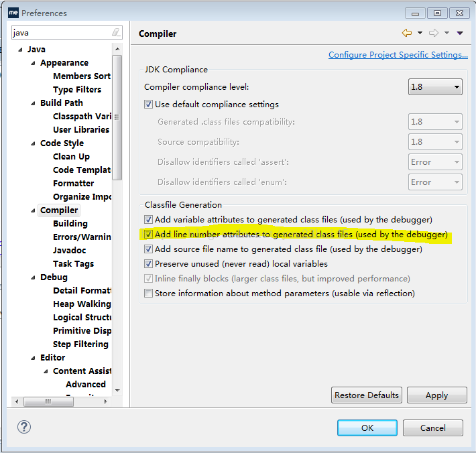Toggle Add source file name checkbox
This screenshot has width=476, height=453.
(x=148, y=249)
